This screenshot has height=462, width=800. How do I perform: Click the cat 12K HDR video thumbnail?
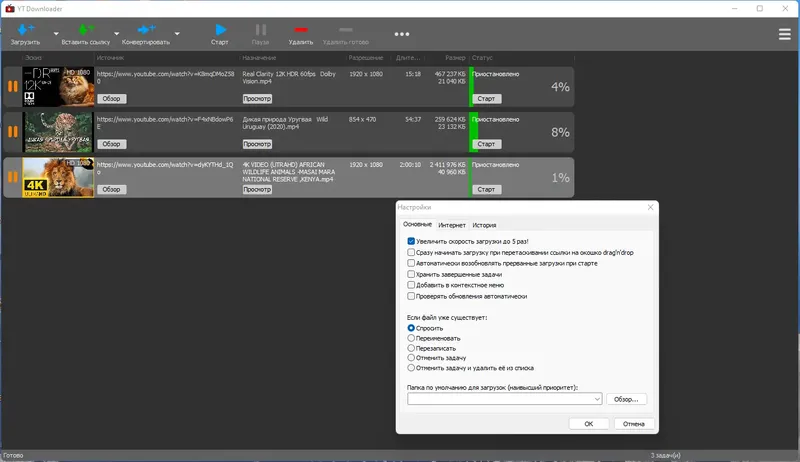coord(58,87)
